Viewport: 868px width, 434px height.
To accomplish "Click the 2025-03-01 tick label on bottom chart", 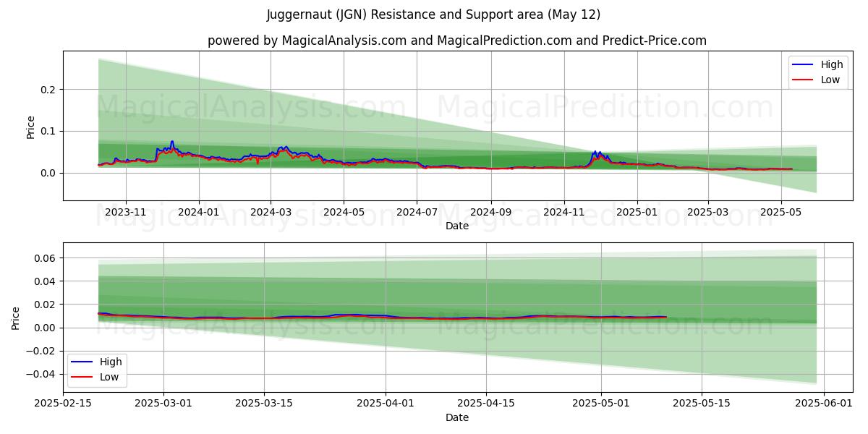I will (163, 404).
